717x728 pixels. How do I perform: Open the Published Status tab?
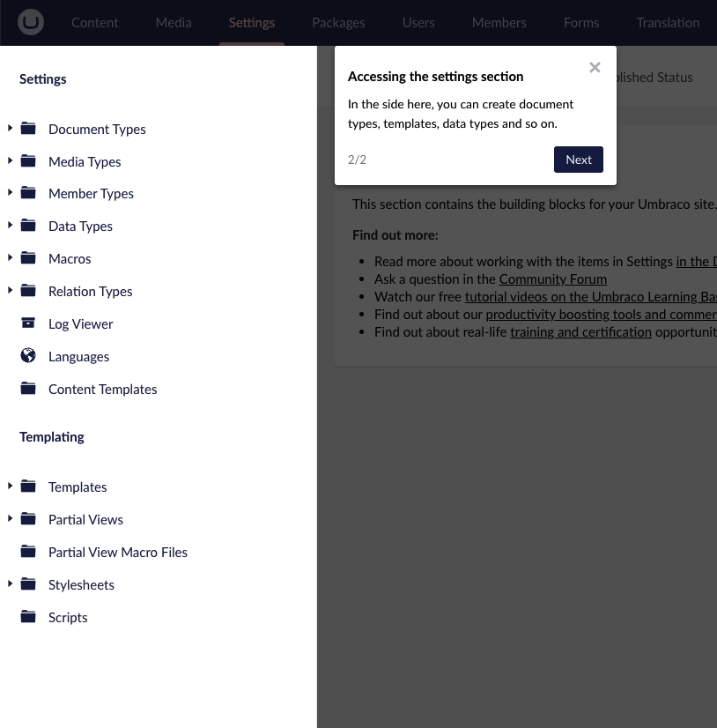click(x=654, y=77)
